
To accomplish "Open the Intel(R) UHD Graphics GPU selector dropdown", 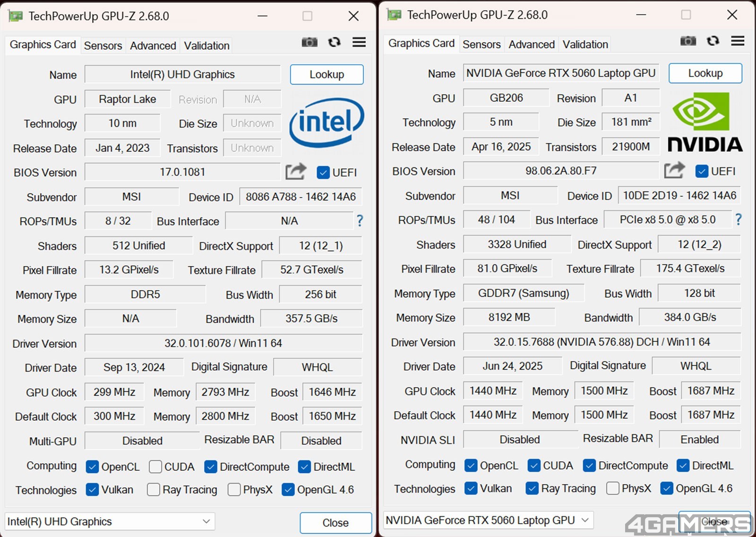I will [x=110, y=521].
